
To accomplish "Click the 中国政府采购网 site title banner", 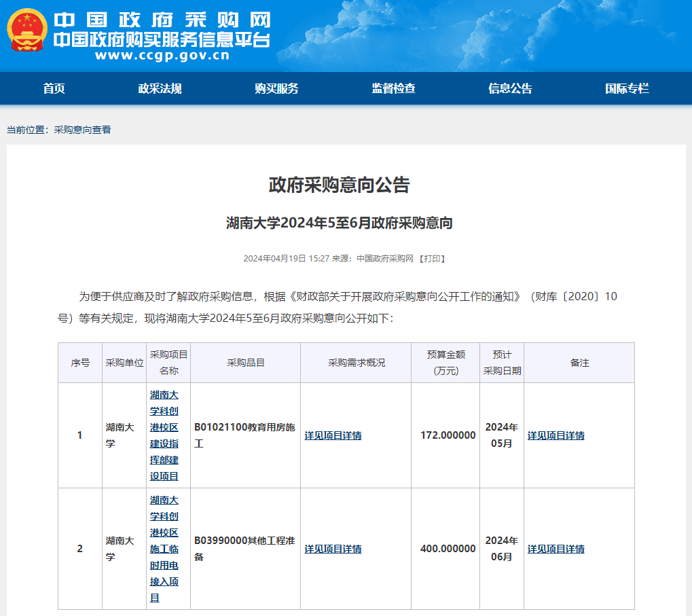I will point(162,20).
